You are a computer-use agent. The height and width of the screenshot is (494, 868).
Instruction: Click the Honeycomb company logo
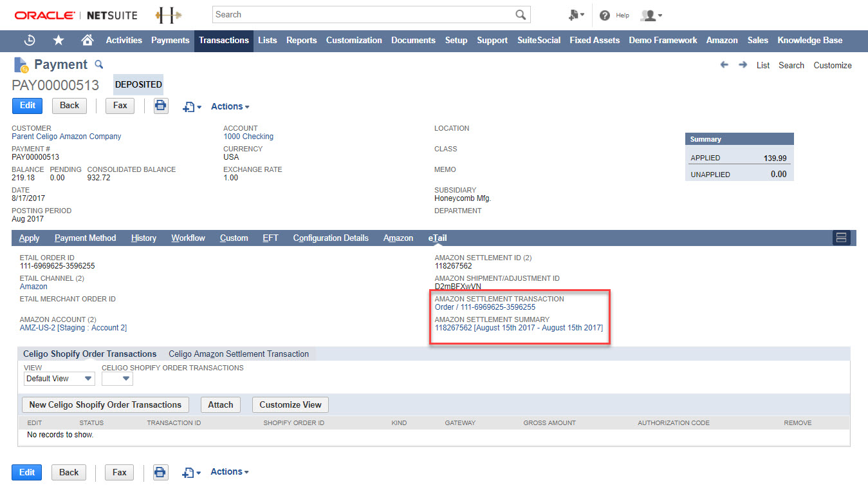[169, 15]
